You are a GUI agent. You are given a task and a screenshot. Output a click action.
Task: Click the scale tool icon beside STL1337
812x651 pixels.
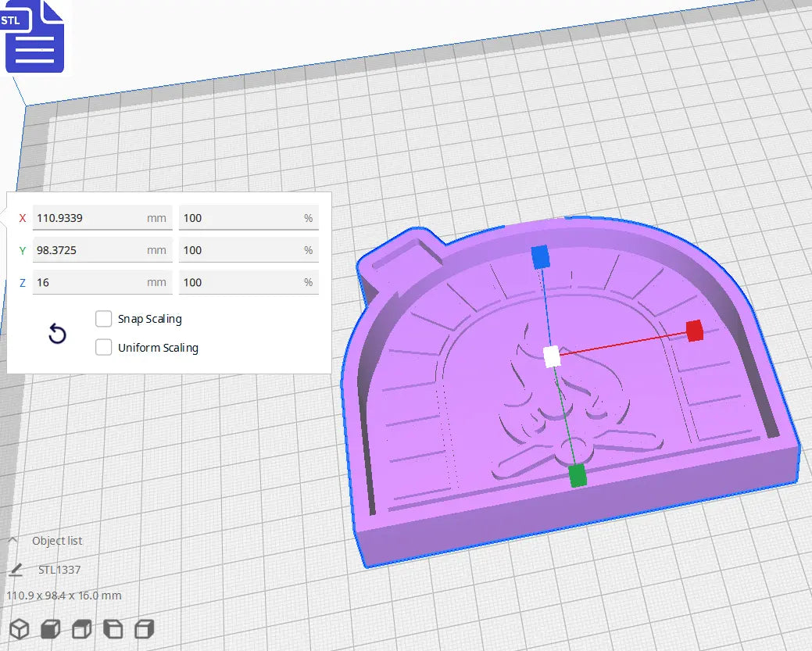(x=17, y=570)
